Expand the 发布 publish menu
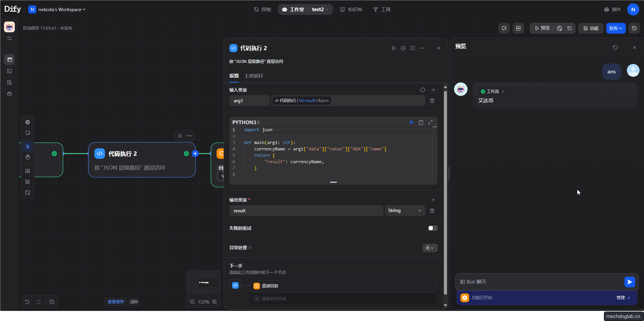This screenshot has width=644, height=321. [615, 28]
